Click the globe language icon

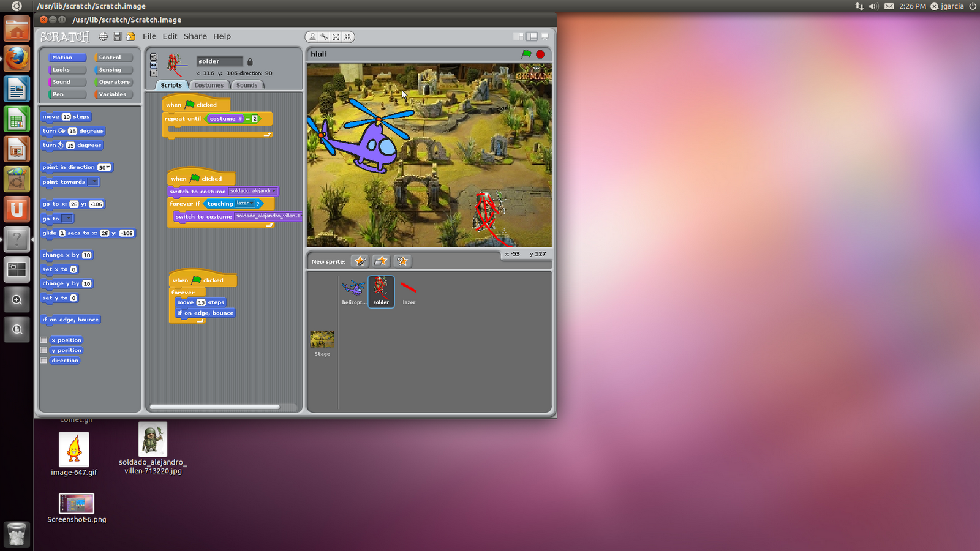click(x=104, y=37)
